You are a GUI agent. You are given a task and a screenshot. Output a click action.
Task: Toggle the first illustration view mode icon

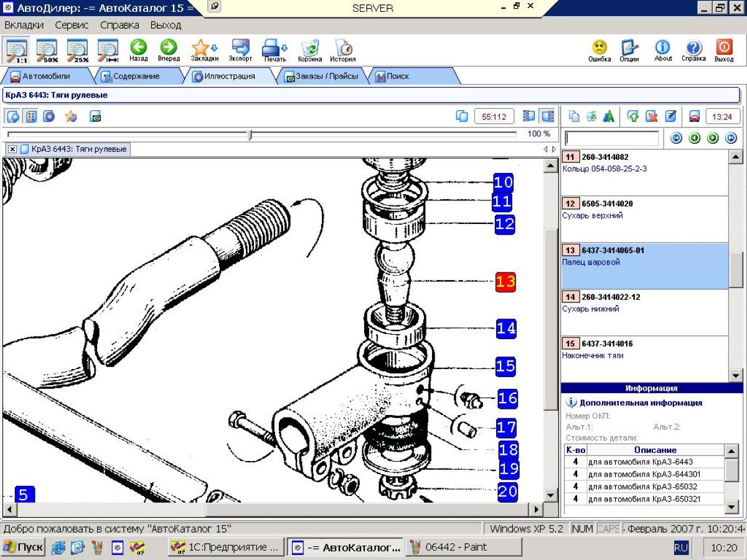tap(13, 116)
